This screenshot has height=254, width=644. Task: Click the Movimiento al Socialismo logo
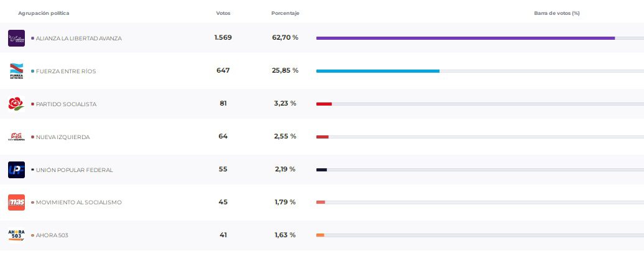pyautogui.click(x=16, y=202)
